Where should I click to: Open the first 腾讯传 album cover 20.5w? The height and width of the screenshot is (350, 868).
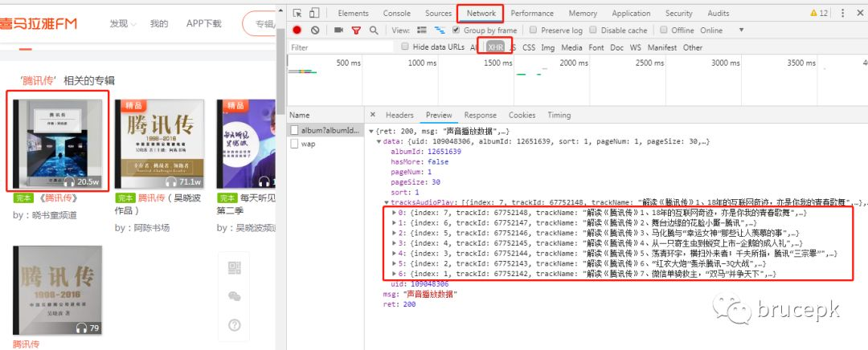pos(58,144)
